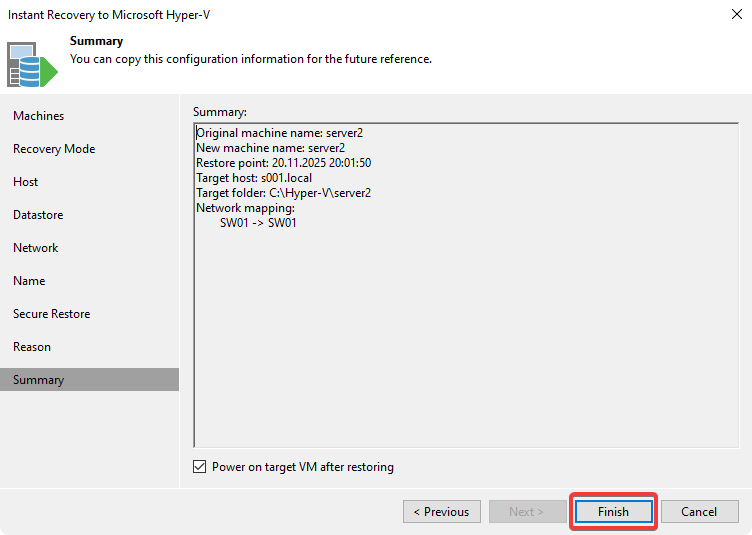Viewport: 752px width, 535px height.
Task: Switch to the Host step
Action: (26, 182)
